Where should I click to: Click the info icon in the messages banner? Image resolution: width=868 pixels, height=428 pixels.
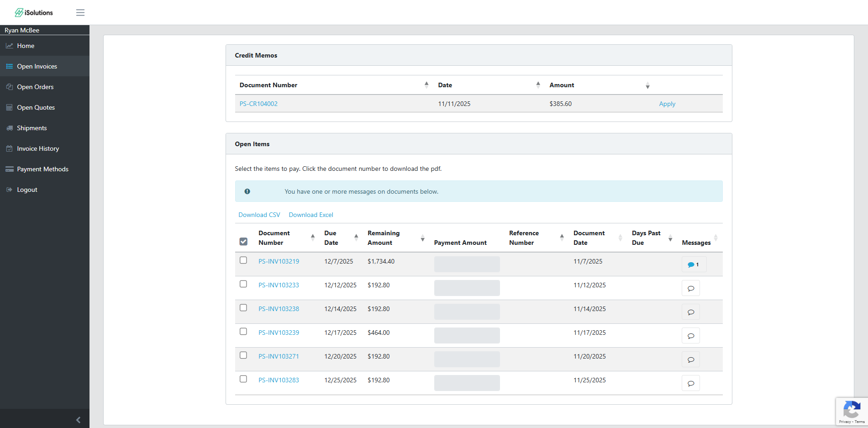(x=247, y=191)
